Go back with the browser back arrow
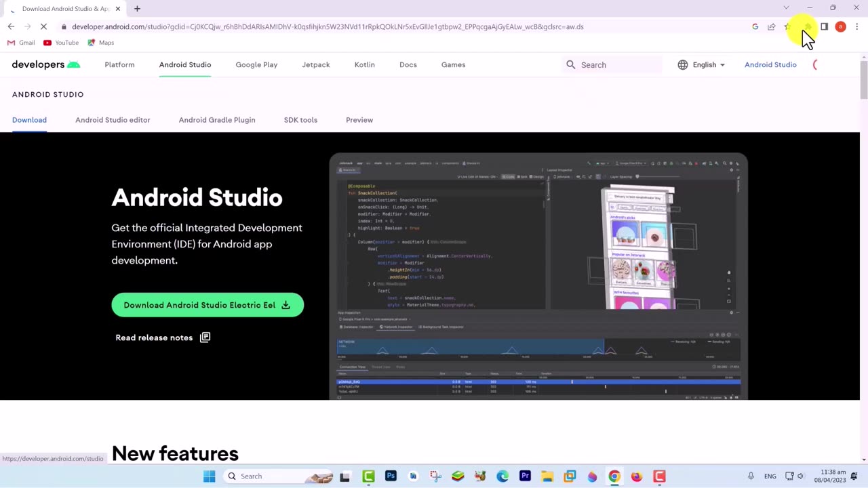Image resolution: width=868 pixels, height=488 pixels. coord(11,26)
